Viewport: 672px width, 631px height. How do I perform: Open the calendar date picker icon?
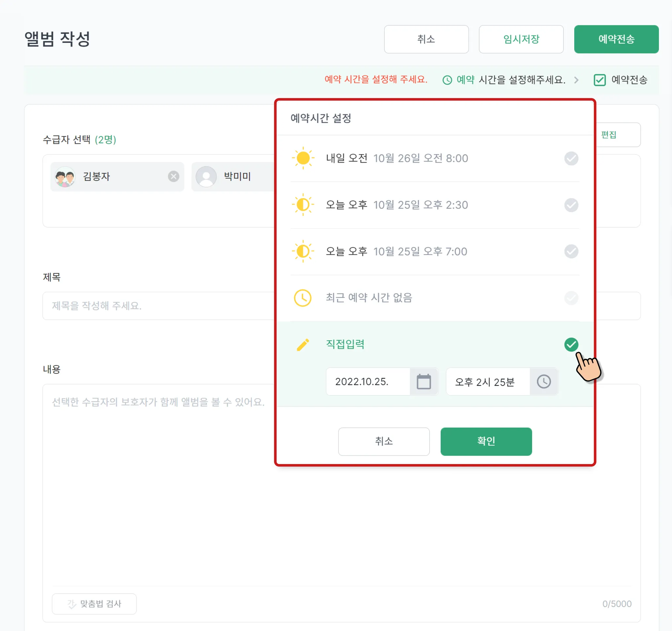click(424, 382)
